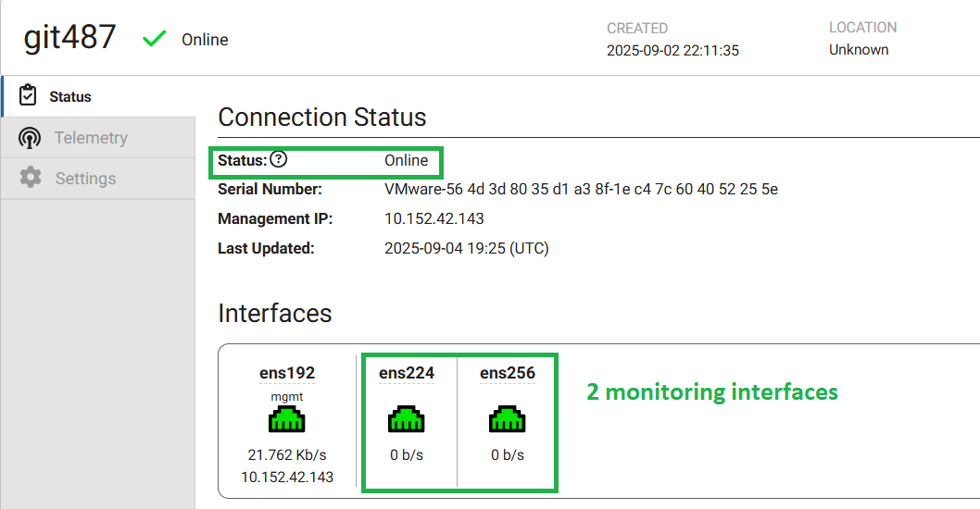Go to the Settings tab

pyautogui.click(x=85, y=178)
